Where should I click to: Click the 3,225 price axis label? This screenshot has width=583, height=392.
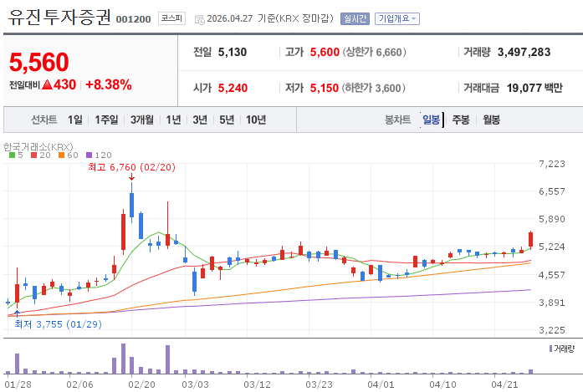click(552, 330)
